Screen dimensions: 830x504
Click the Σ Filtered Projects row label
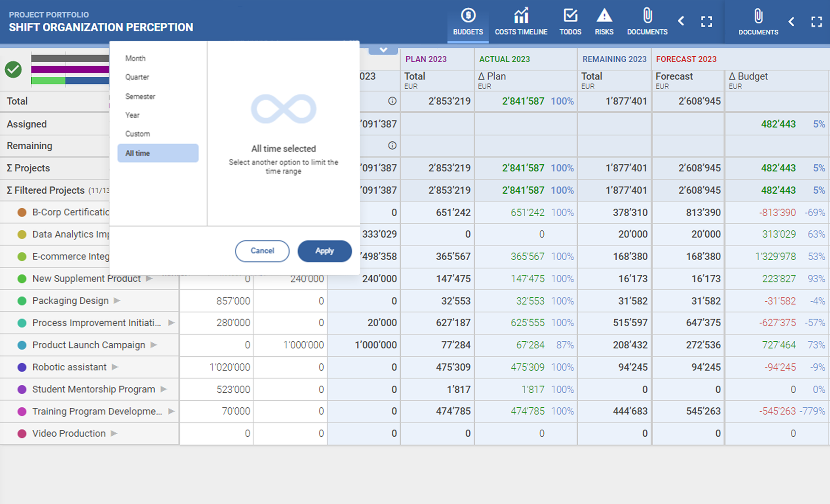coord(46,190)
